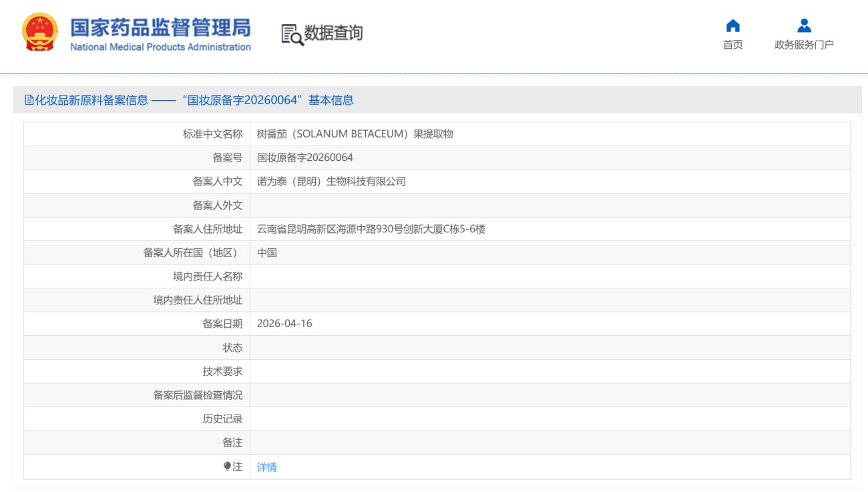868x492 pixels.
Task: Click the NMPA national emblem logo
Action: [x=40, y=31]
